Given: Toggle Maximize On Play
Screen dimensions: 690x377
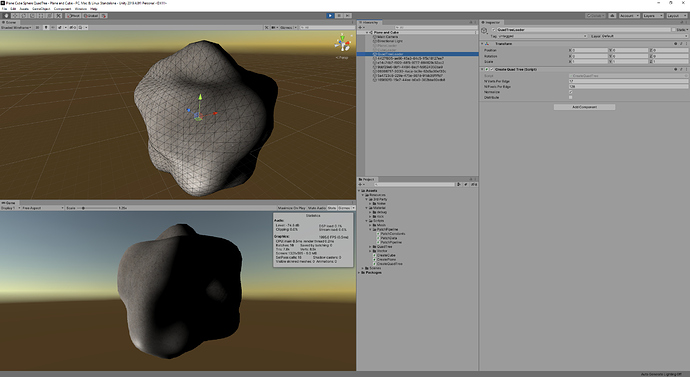Looking at the screenshot, I should (291, 208).
